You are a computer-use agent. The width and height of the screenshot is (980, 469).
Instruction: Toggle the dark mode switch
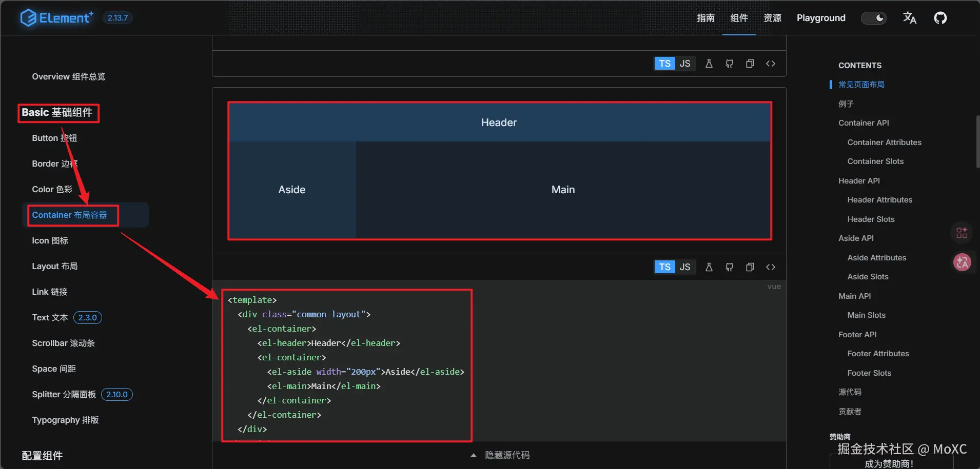tap(874, 18)
